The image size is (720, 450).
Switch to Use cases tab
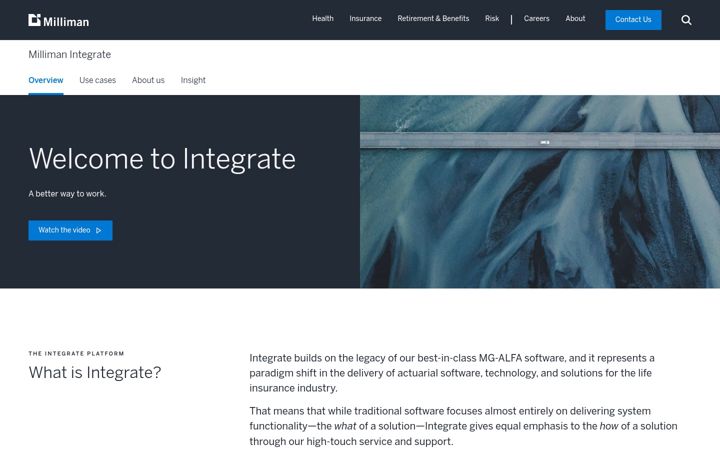pos(97,80)
